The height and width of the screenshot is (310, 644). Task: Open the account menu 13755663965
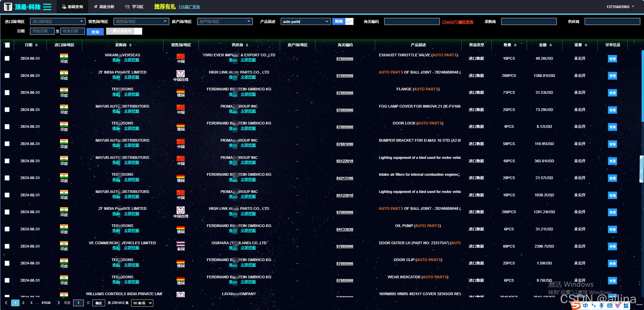(x=620, y=7)
